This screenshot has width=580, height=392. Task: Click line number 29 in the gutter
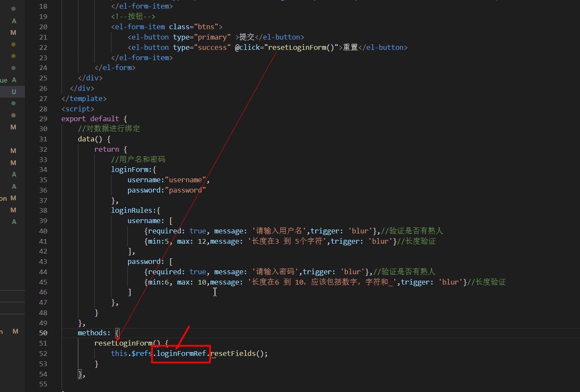click(43, 119)
